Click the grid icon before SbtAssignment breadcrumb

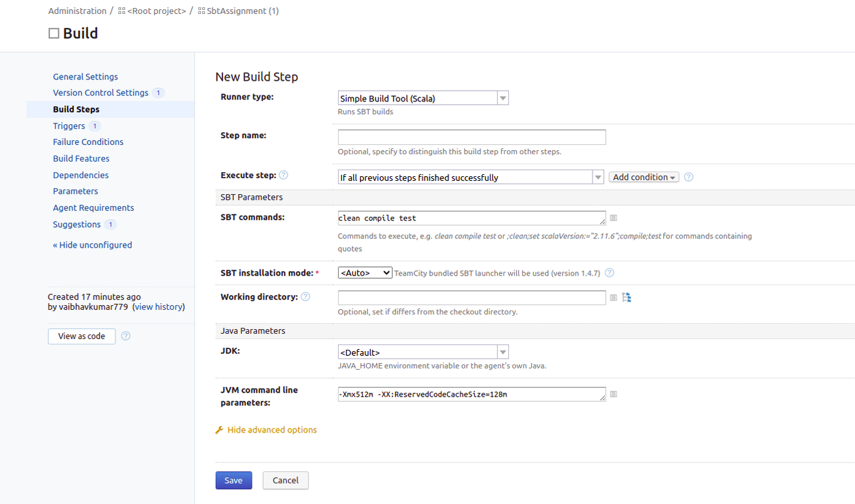pyautogui.click(x=201, y=11)
